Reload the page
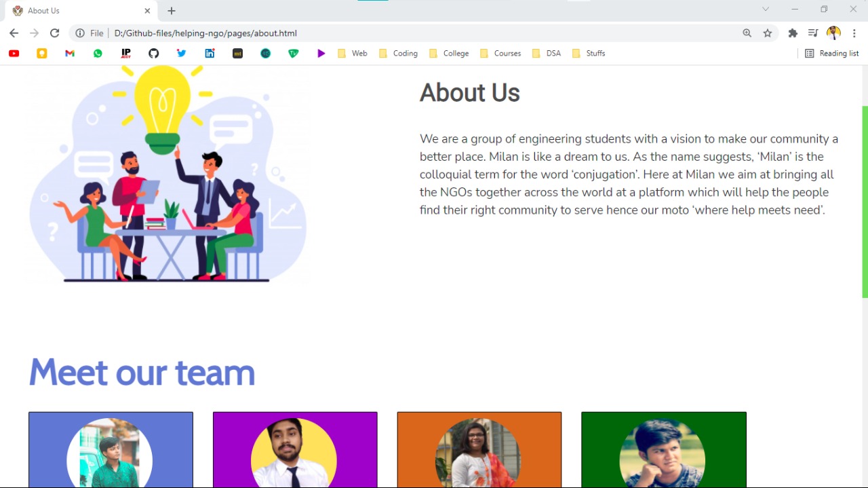The width and height of the screenshot is (868, 488). [x=55, y=33]
